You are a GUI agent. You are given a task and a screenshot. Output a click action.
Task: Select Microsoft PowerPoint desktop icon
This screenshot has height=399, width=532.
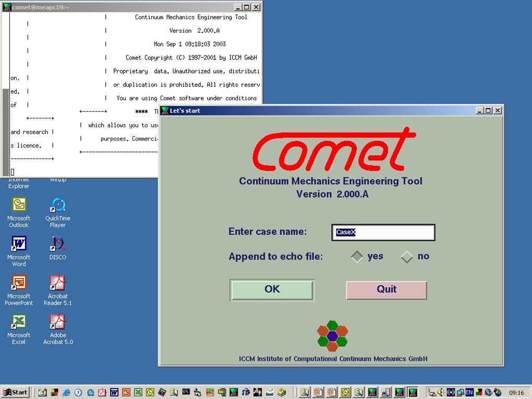pos(19,290)
